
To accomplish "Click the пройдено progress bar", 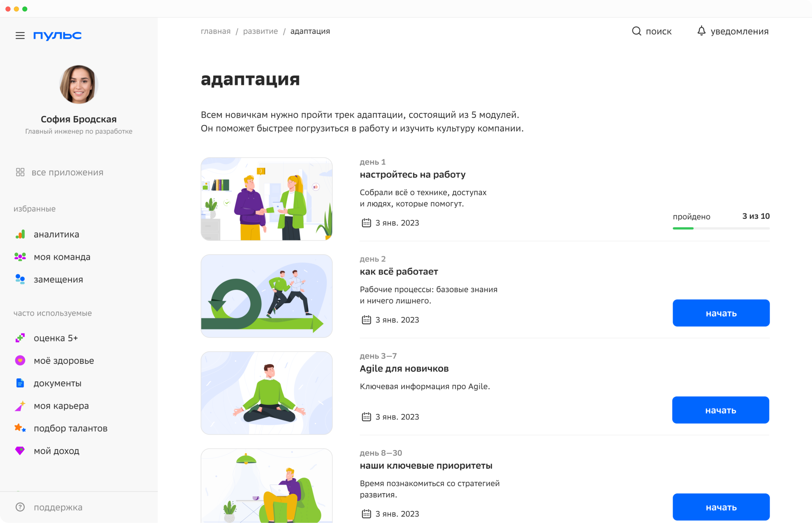I will (721, 228).
